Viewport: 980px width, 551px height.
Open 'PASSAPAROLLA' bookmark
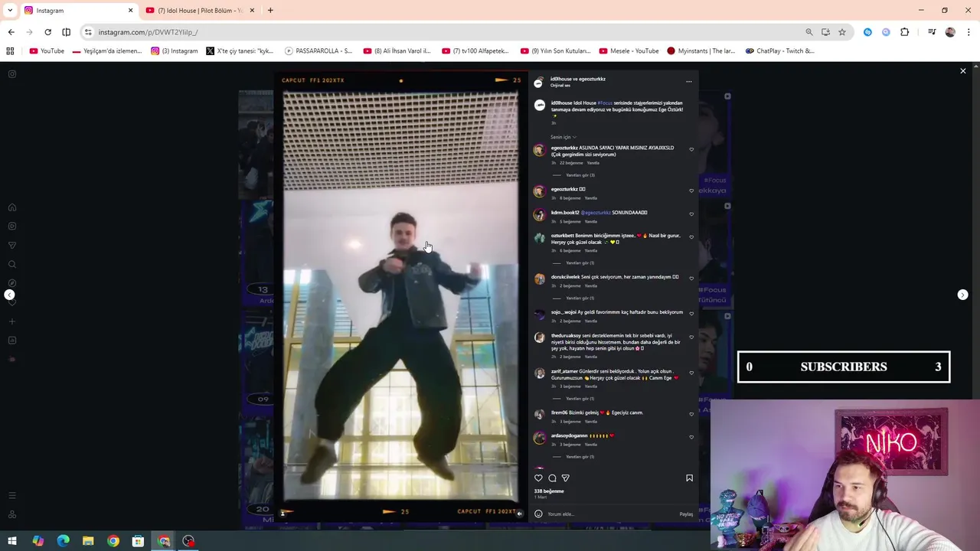pos(318,51)
